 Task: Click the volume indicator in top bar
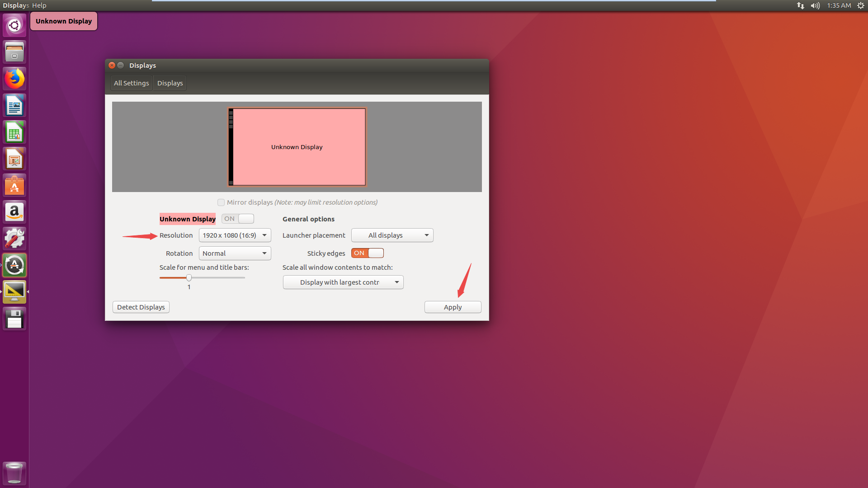(x=815, y=5)
